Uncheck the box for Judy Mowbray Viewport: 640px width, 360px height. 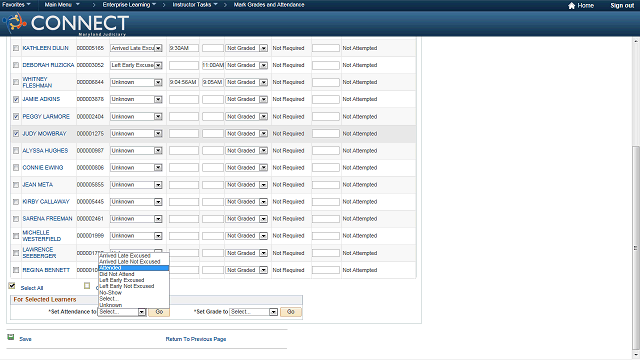point(16,133)
